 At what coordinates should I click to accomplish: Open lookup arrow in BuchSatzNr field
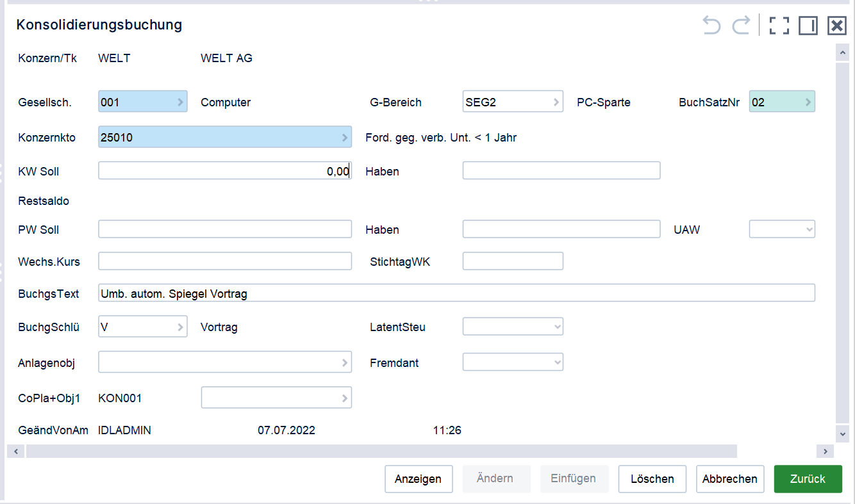point(808,102)
